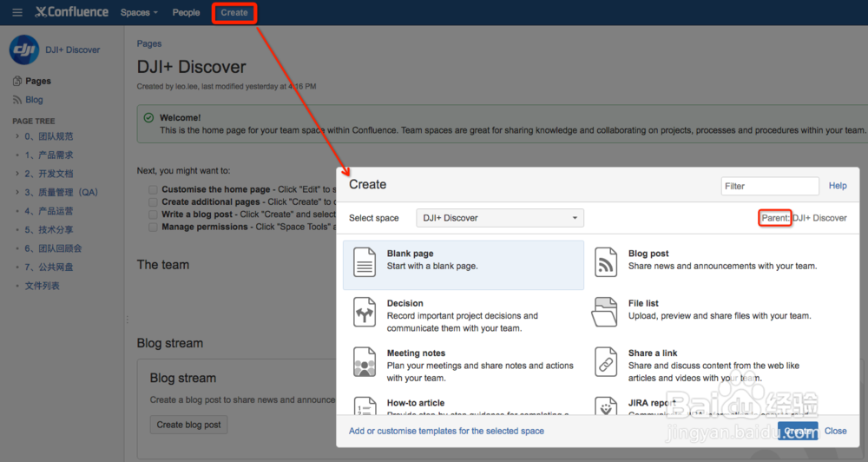Select the Share a link title text
The height and width of the screenshot is (462, 868).
653,353
